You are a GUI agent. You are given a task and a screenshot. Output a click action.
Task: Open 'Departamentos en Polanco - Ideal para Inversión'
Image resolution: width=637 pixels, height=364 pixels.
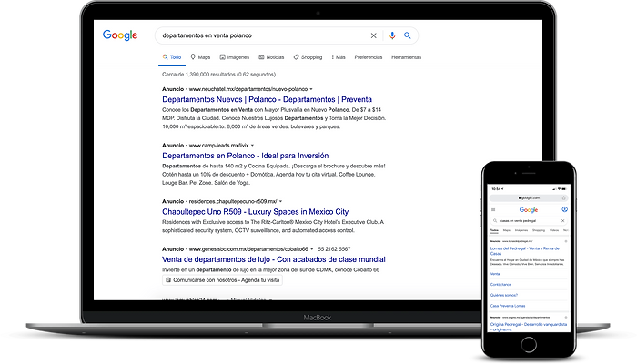246,156
